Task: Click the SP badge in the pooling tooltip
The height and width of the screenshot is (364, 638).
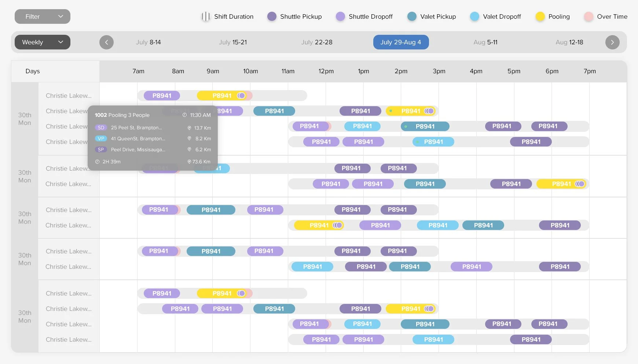Action: point(101,149)
